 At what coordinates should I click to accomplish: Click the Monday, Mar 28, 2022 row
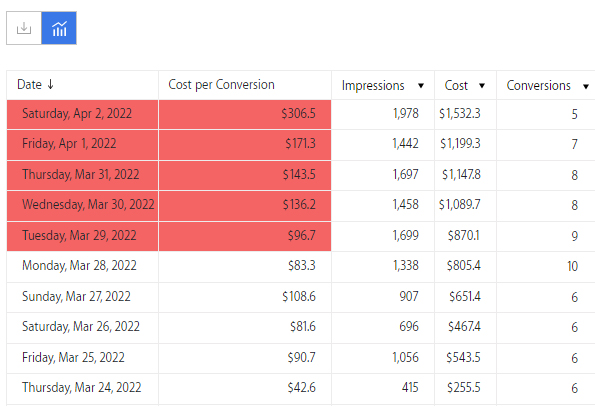tap(301, 266)
